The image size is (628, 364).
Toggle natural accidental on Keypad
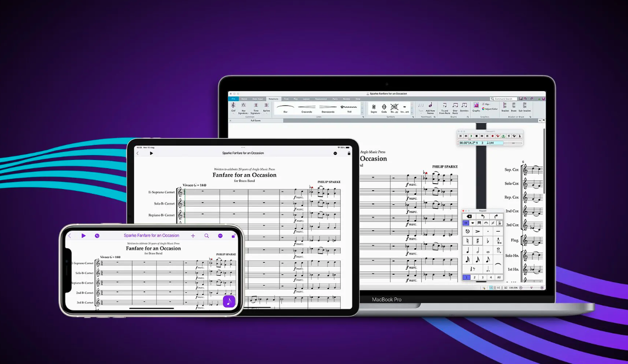click(467, 241)
